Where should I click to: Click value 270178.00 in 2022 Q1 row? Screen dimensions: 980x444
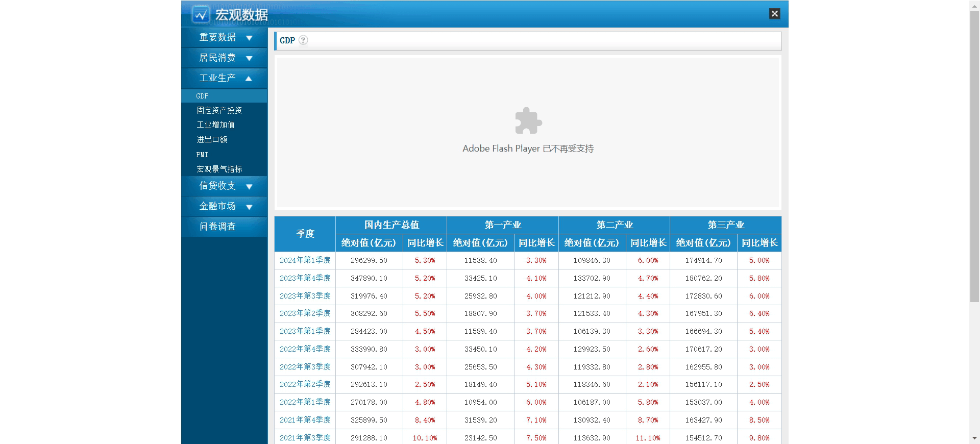coord(369,402)
